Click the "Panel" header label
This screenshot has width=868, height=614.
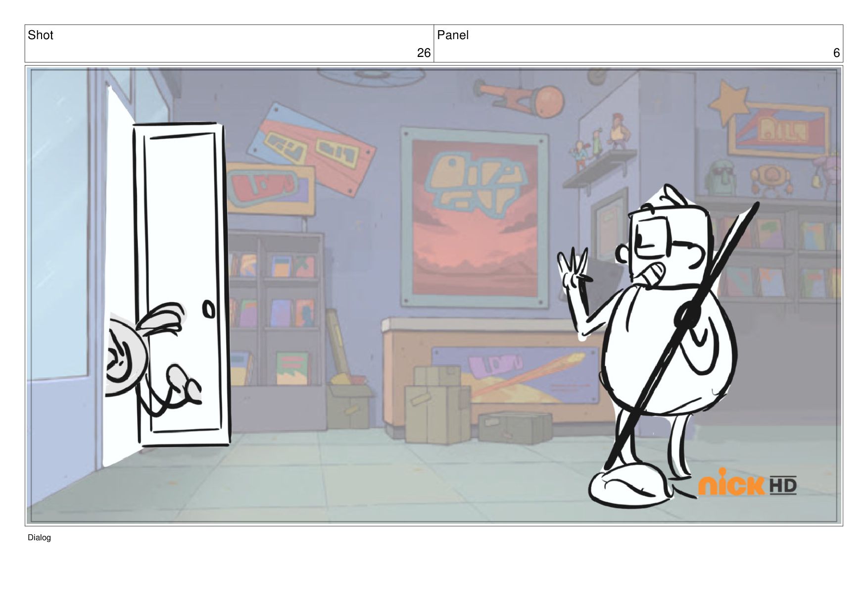[453, 35]
